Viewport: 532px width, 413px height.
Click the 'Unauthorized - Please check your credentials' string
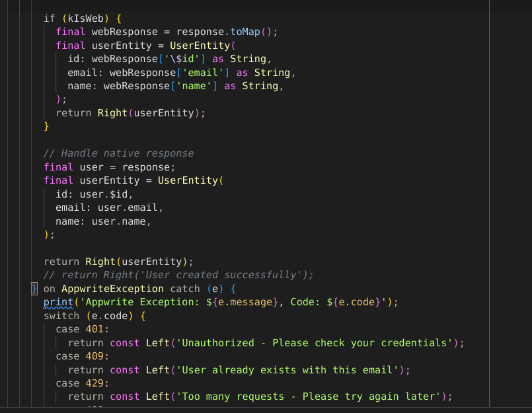315,343
